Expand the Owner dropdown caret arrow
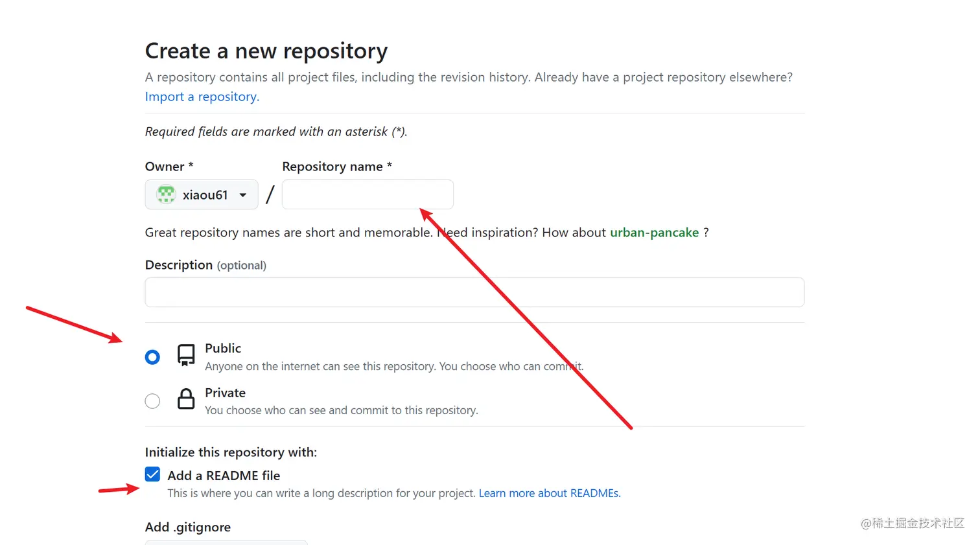This screenshot has height=545, width=980. 243,195
